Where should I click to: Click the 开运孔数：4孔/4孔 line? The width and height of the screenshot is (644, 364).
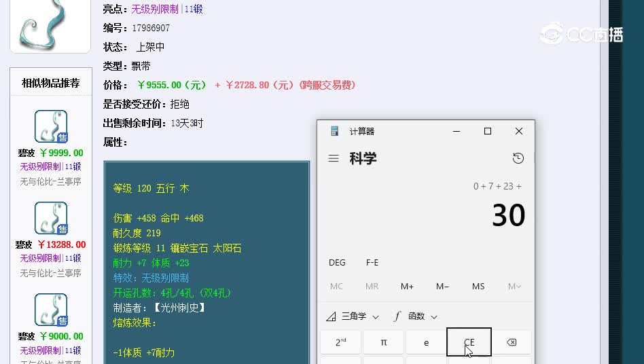(x=172, y=293)
